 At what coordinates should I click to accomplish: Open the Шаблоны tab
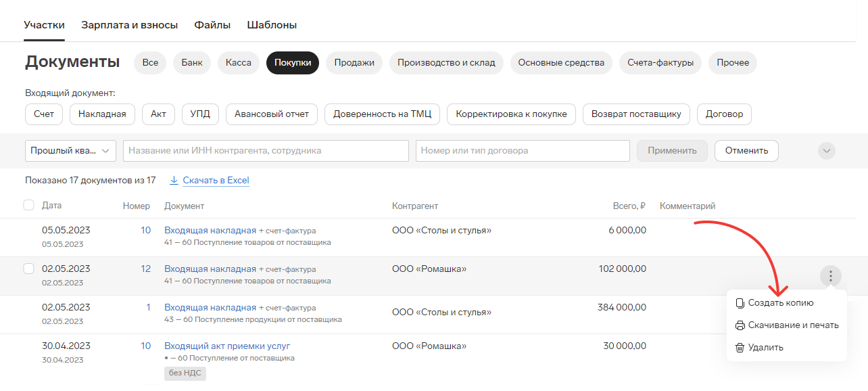(x=272, y=25)
